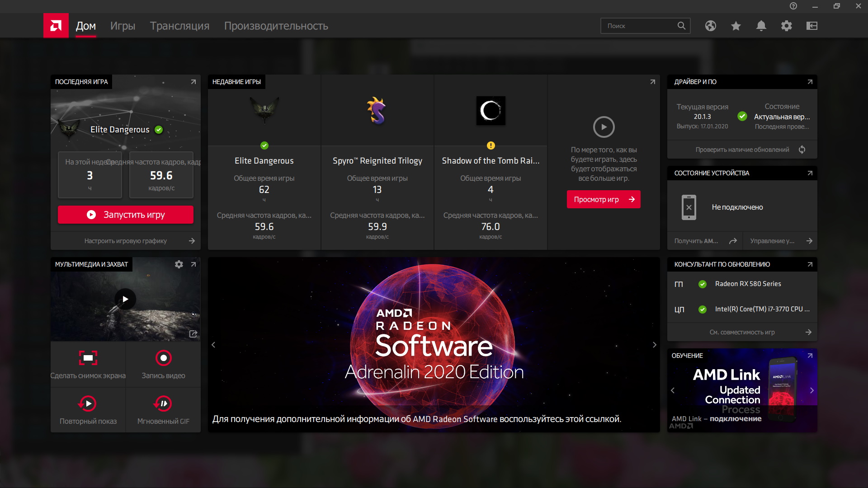Image resolution: width=868 pixels, height=488 pixels.
Task: Open notifications bell icon
Action: pos(761,26)
